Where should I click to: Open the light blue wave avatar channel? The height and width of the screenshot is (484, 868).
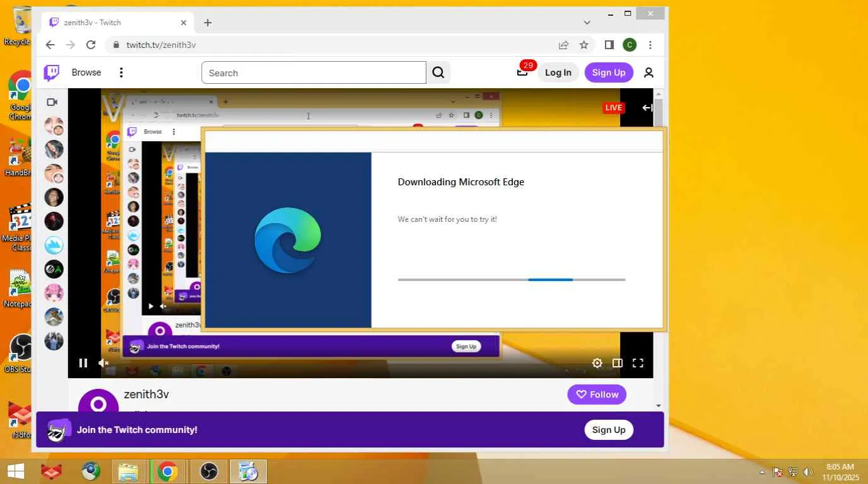click(54, 245)
